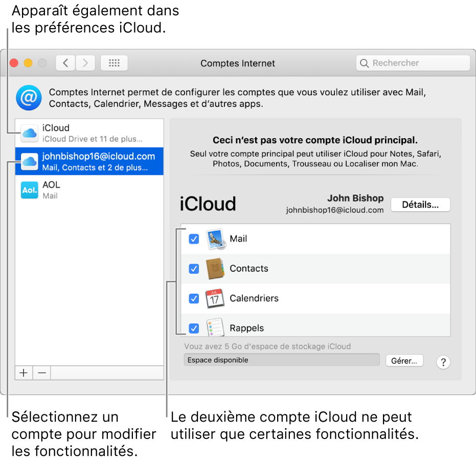Click the Rappels reminders icon

click(x=215, y=328)
